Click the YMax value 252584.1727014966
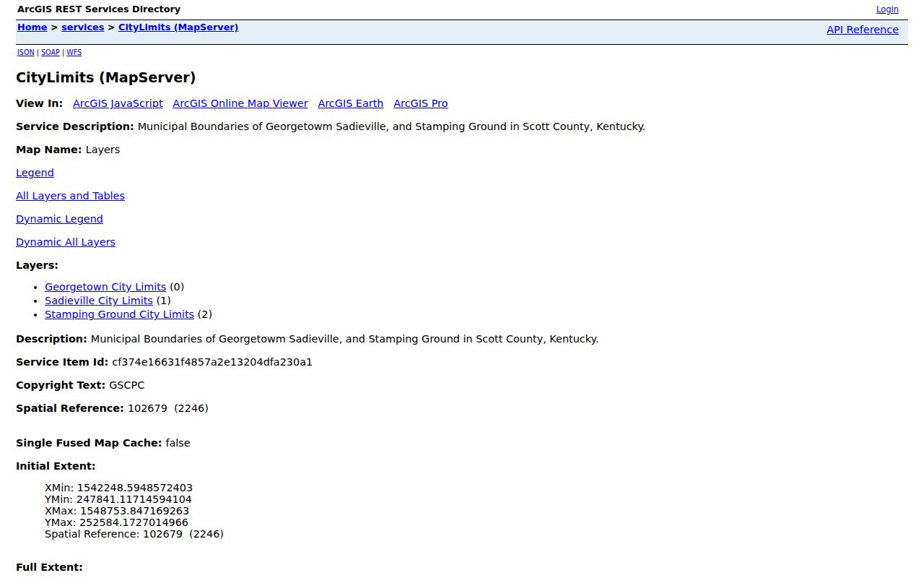 tap(134, 522)
